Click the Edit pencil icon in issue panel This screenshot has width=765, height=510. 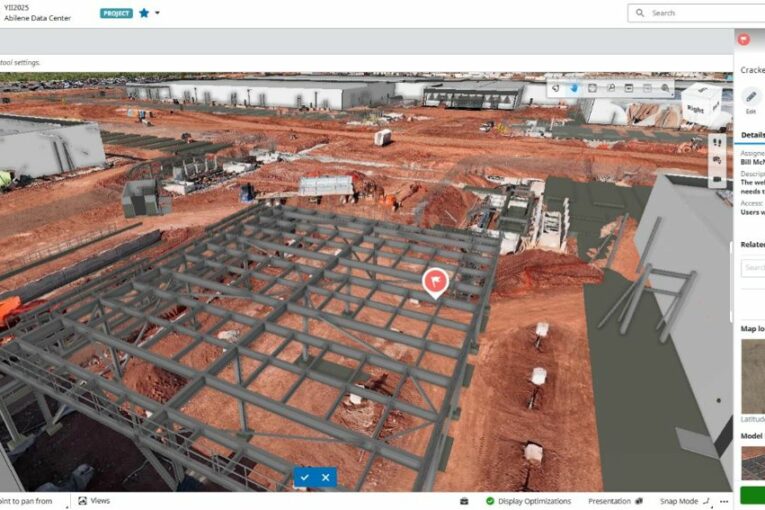click(x=751, y=97)
